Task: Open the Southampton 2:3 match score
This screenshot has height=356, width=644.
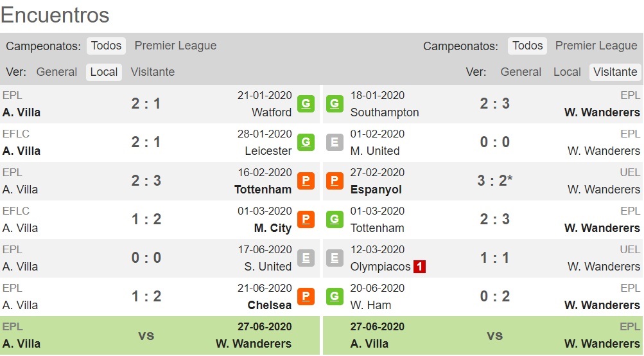Action: pyautogui.click(x=495, y=103)
